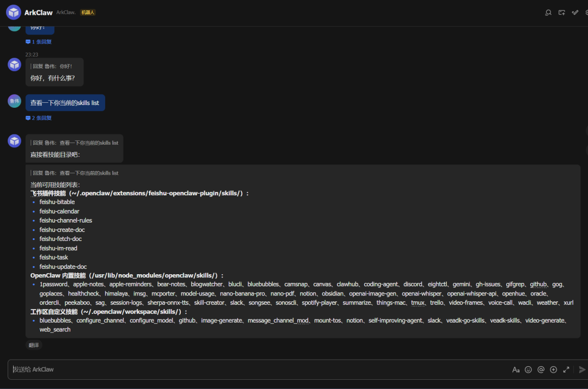Click the add-to-window icon in header
Image resolution: width=588 pixels, height=389 pixels.
tap(561, 13)
